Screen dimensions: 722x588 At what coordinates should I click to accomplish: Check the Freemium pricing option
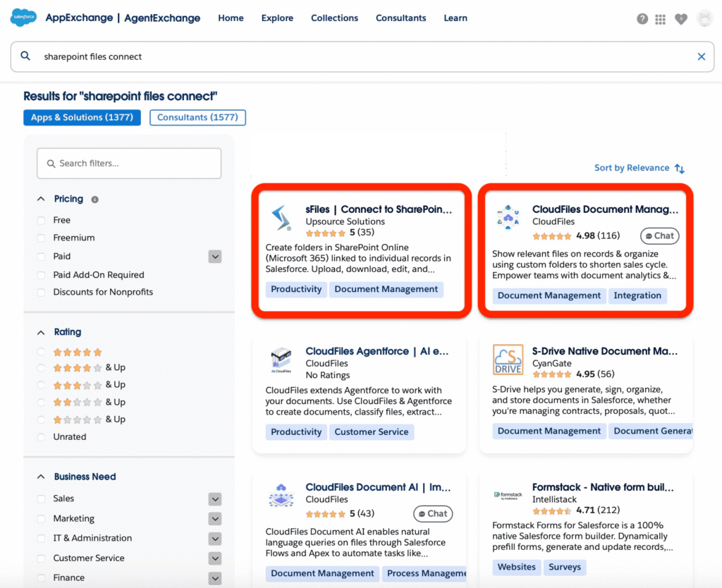click(x=42, y=238)
